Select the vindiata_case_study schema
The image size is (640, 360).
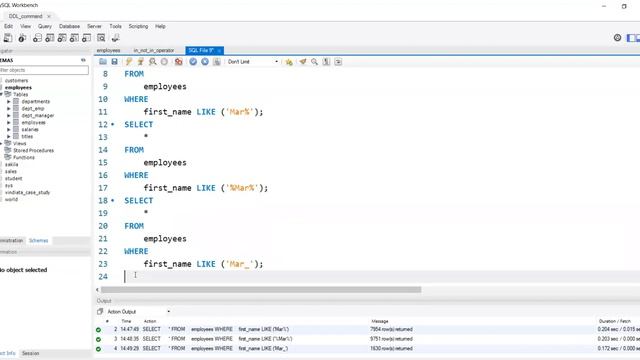click(x=27, y=192)
